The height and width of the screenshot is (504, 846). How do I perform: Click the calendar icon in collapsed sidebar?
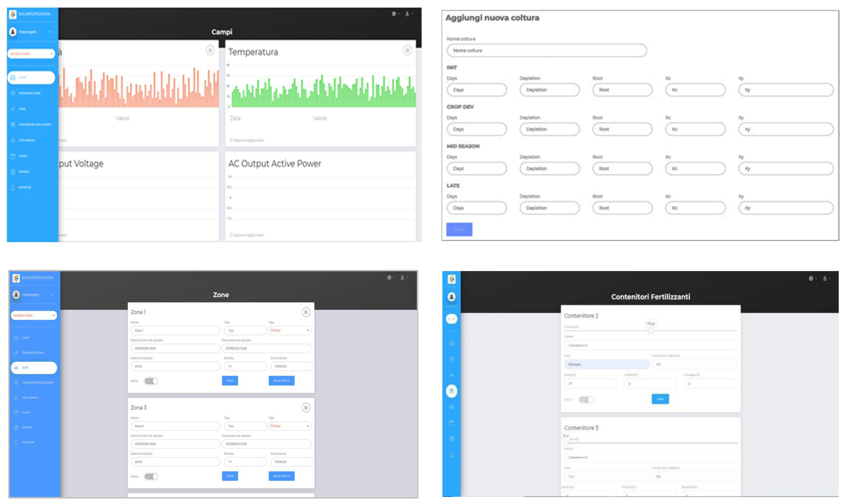pos(451,423)
